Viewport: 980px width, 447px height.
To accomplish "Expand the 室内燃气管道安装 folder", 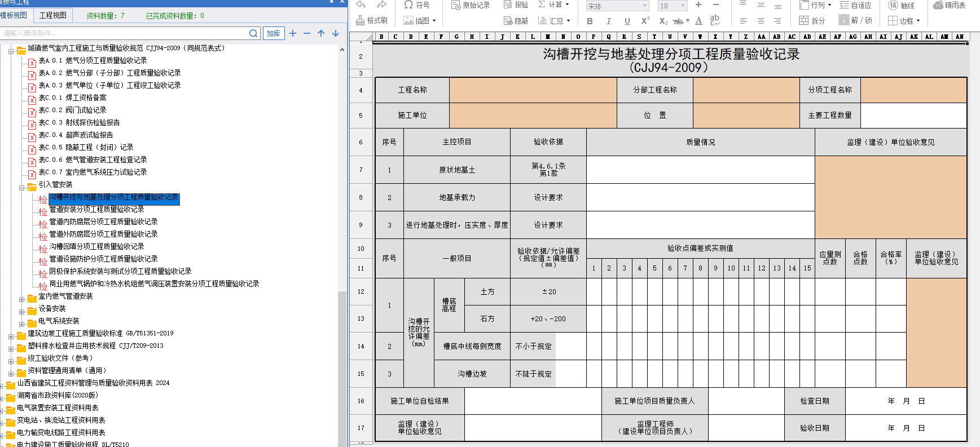I will (x=21, y=299).
